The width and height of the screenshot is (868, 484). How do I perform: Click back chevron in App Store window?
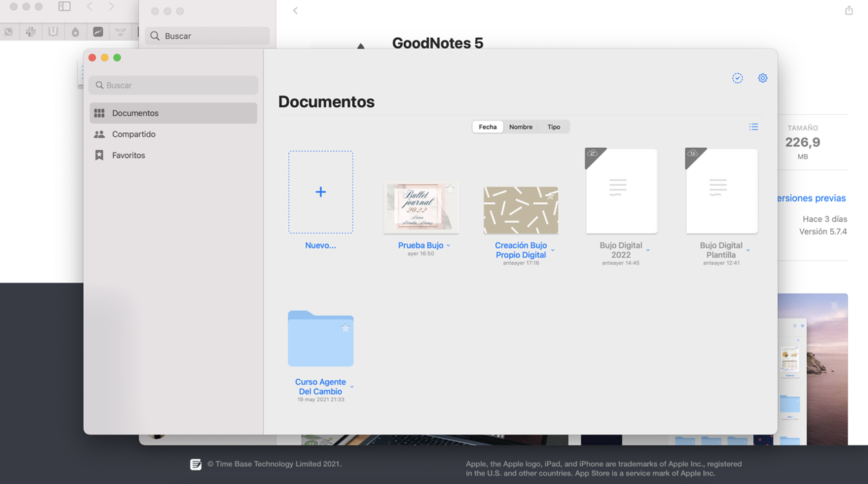pyautogui.click(x=295, y=10)
